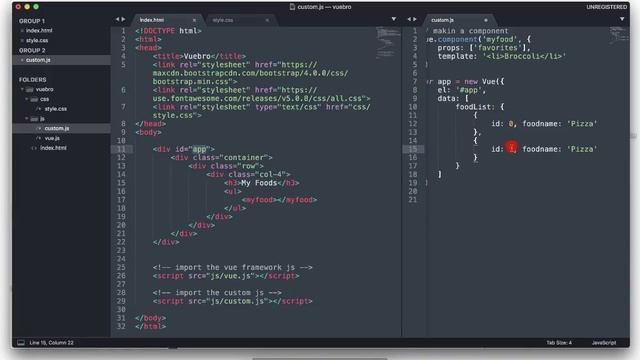640x360 pixels.
Task: Click line number 15 in right gutter
Action: [x=413, y=149]
